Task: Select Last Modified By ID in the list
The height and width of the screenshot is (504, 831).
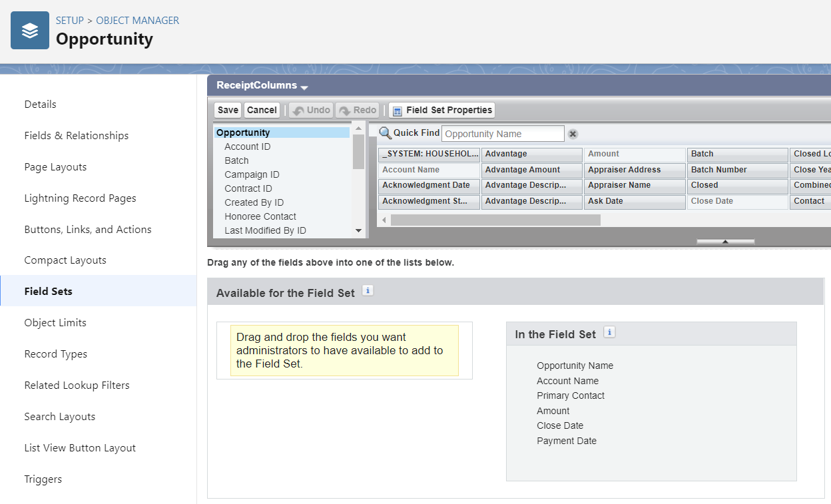Action: 265,230
